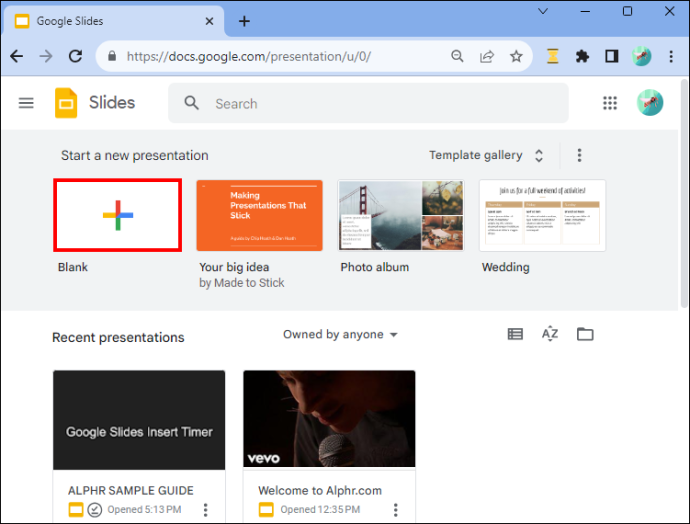Click the Blank label text
The height and width of the screenshot is (524, 690).
click(x=73, y=267)
